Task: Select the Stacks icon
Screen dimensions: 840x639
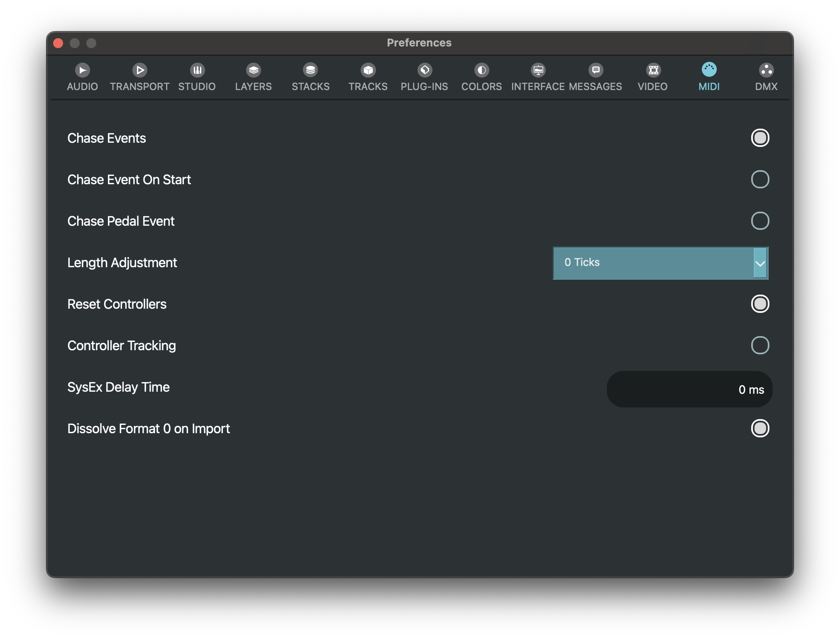Action: [310, 70]
